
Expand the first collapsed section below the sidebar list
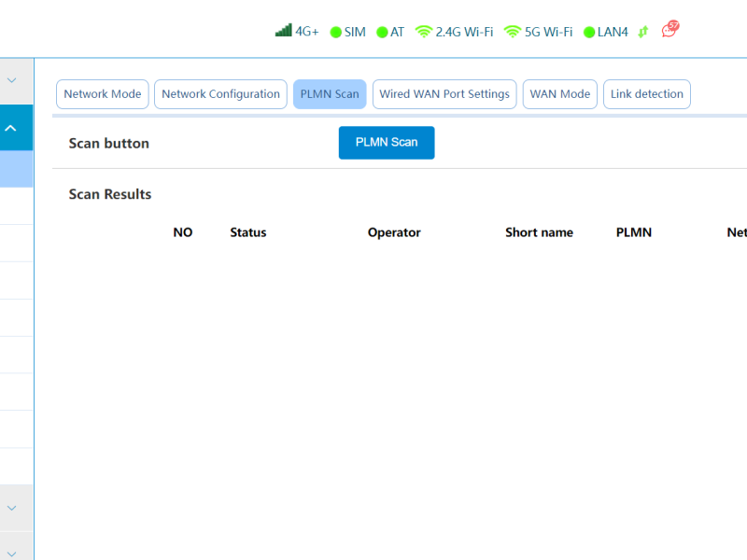tap(12, 508)
